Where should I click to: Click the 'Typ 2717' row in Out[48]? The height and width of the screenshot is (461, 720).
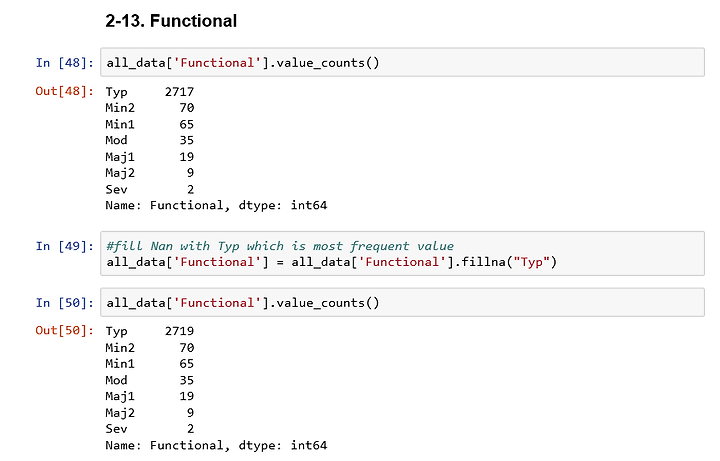(x=150, y=92)
